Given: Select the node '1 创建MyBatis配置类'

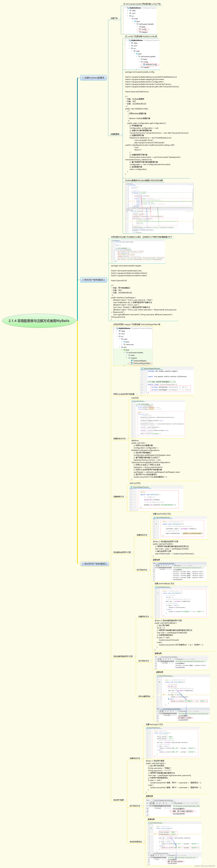Looking at the screenshot, I should [93, 78].
